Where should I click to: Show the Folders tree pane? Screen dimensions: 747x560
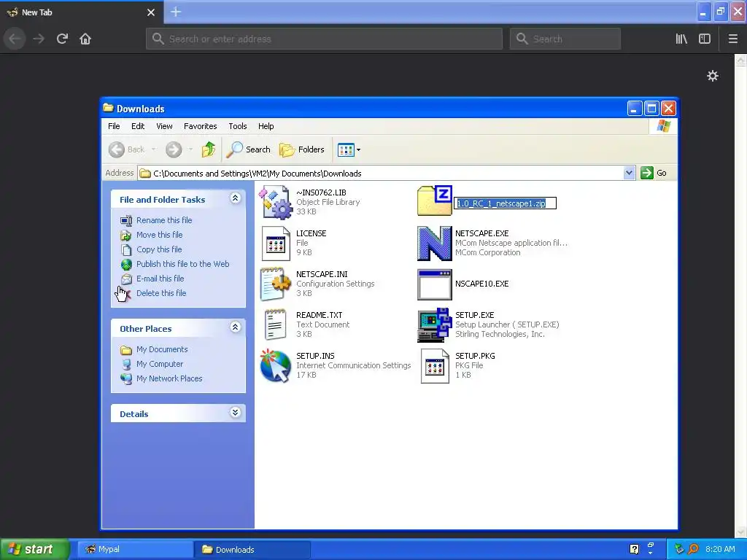301,149
